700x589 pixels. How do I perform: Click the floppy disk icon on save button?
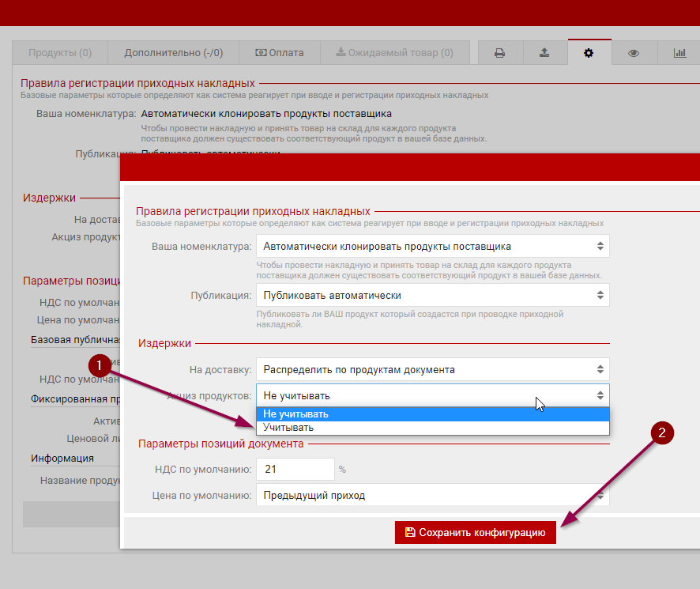point(409,533)
